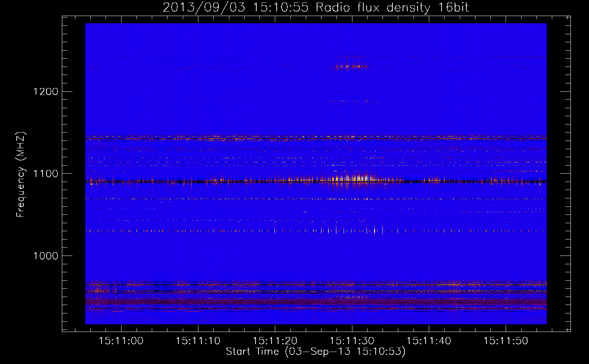
Task: Click the plot title "2013/09/03 15:10:55 Radio flux density 16bit"
Action: [316, 8]
